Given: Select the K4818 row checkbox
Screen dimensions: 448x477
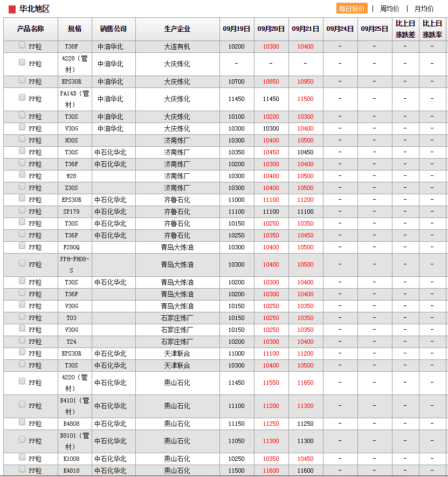Looking at the screenshot, I should 22,469.
